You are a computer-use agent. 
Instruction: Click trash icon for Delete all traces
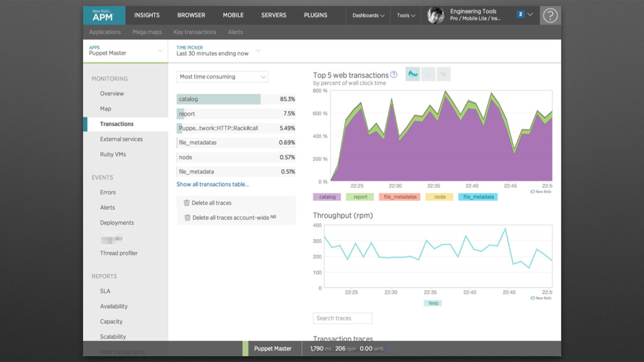[x=186, y=203]
